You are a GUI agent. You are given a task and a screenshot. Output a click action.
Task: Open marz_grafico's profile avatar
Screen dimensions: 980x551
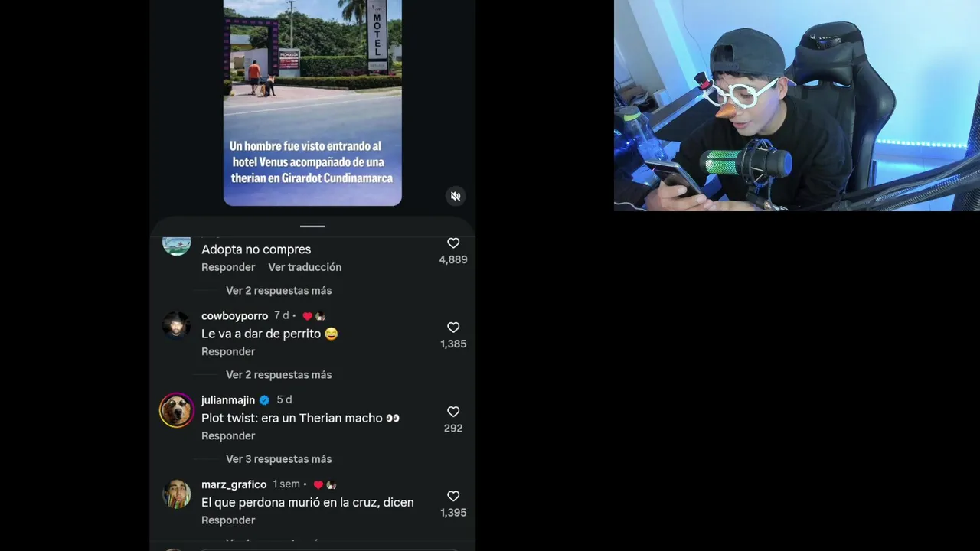(x=176, y=494)
